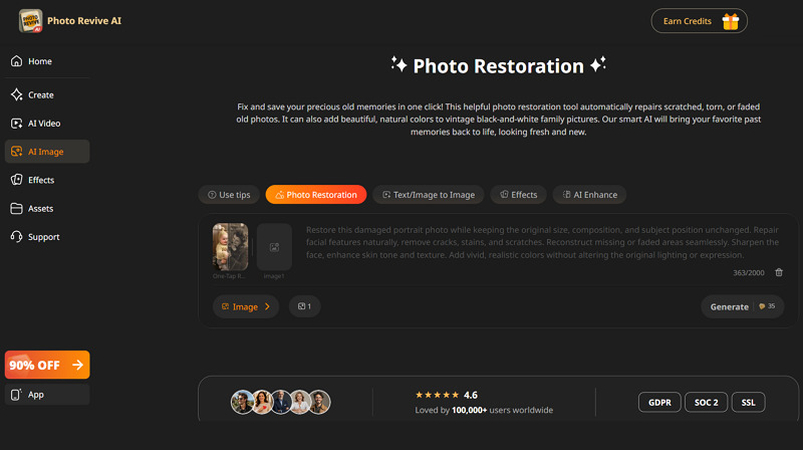This screenshot has width=803, height=450.
Task: Click the 4.6 star rating
Action: click(446, 395)
